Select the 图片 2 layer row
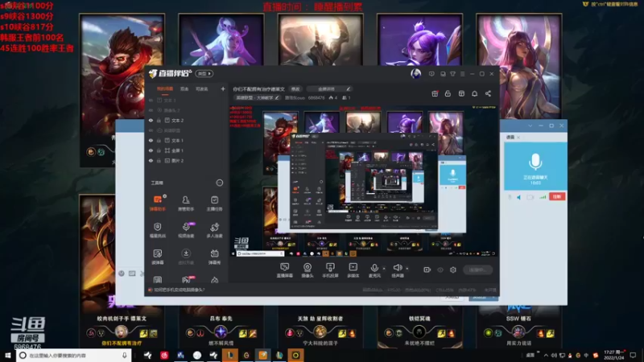This screenshot has height=362, width=644. (187, 160)
